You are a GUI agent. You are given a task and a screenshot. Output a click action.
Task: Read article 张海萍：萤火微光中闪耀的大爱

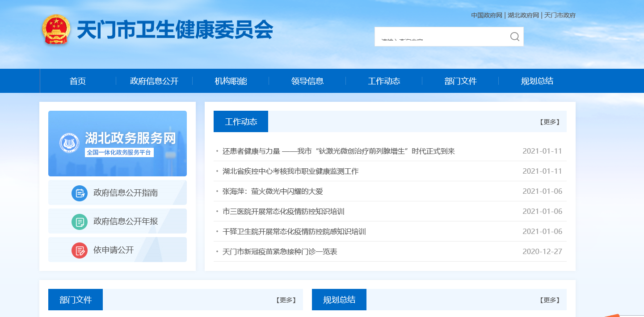pos(273,192)
